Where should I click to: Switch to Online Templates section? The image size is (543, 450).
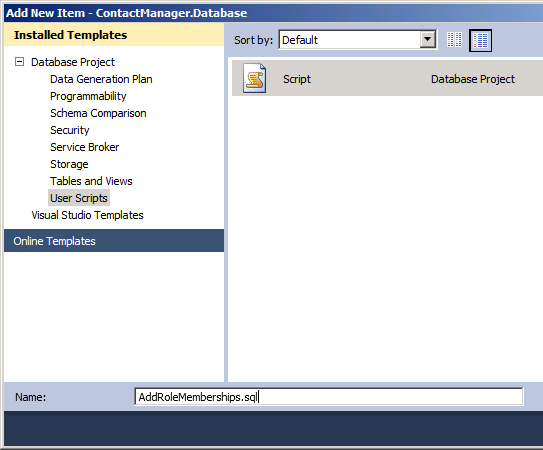coord(114,241)
